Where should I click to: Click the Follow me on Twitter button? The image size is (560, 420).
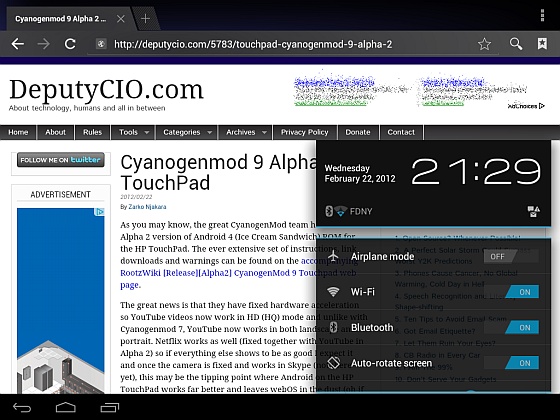pyautogui.click(x=61, y=160)
